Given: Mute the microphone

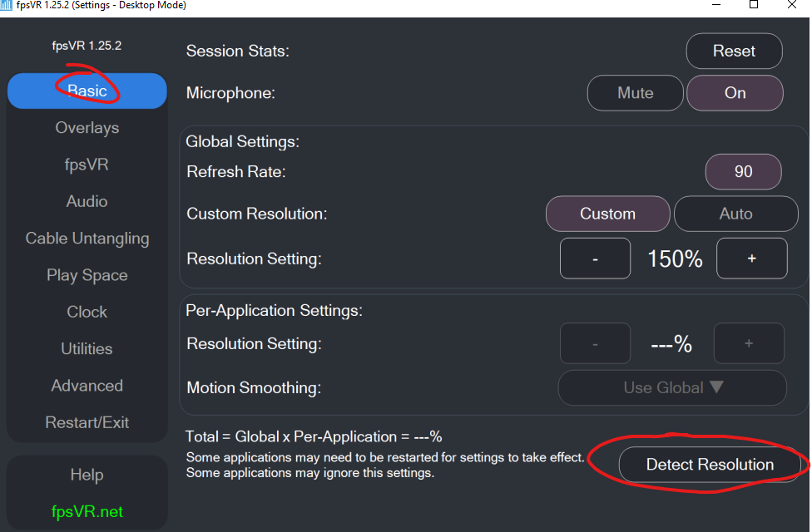Looking at the screenshot, I should 635,93.
